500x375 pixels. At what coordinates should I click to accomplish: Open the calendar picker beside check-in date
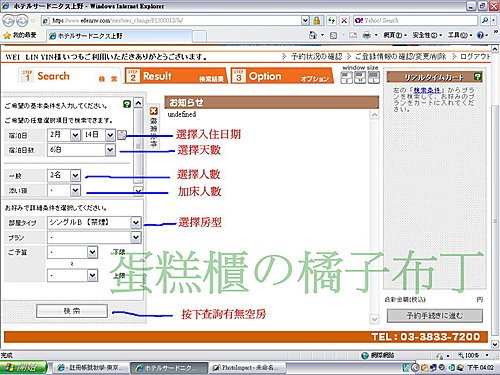coord(122,135)
